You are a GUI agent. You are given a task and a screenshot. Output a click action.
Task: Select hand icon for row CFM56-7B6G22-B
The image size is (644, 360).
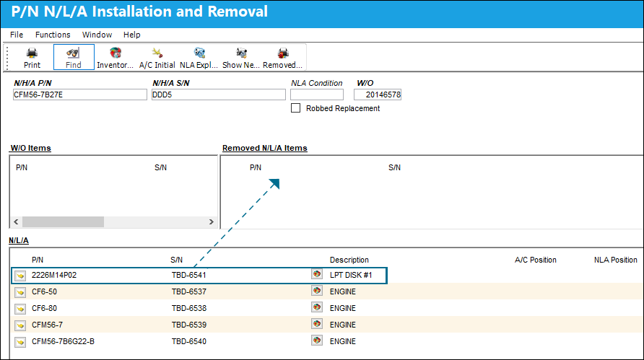click(x=20, y=341)
